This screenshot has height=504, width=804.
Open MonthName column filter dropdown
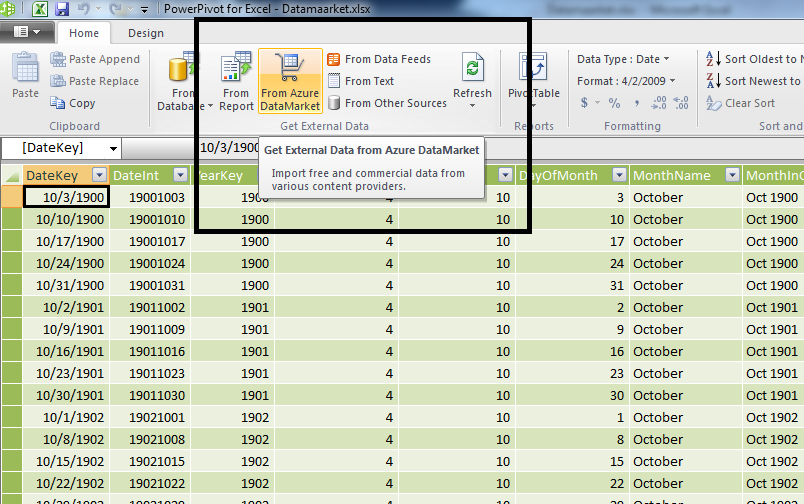733,175
